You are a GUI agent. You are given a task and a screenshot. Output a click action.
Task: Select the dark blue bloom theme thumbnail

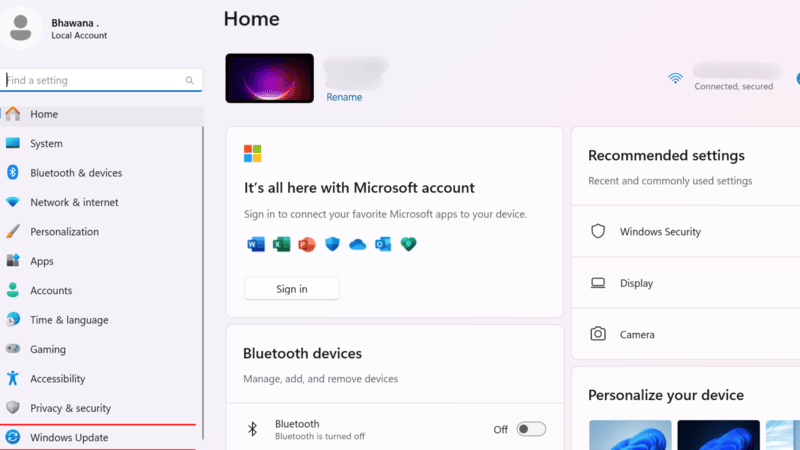click(x=718, y=435)
